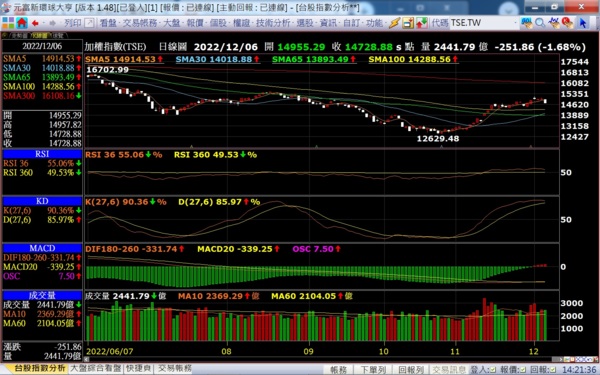Open the 大盤 menu

point(173,23)
